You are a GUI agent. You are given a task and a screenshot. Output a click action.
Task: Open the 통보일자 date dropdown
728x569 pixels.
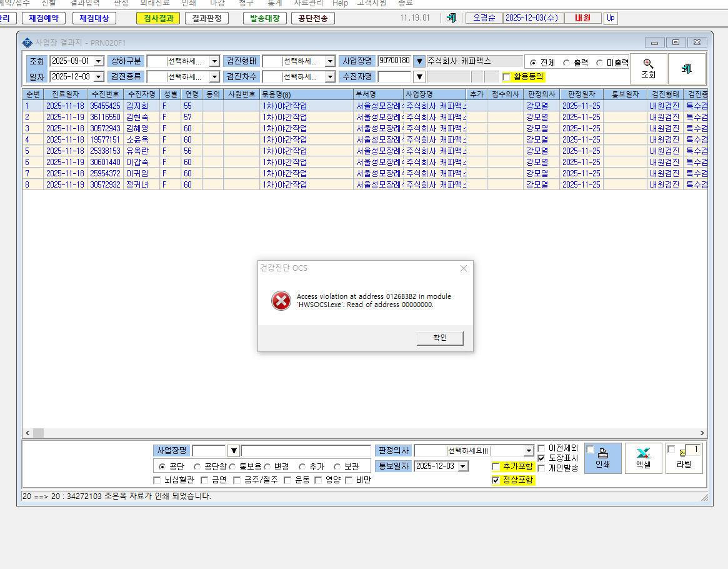[463, 466]
